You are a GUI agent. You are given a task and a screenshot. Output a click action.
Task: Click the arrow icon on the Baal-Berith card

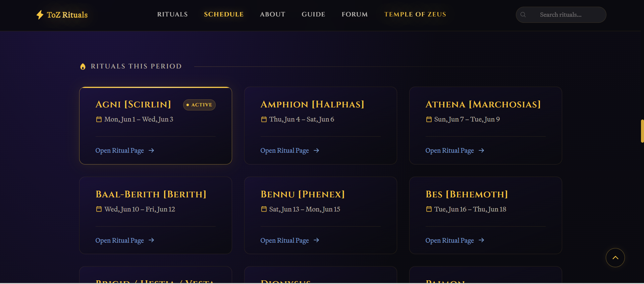point(151,240)
